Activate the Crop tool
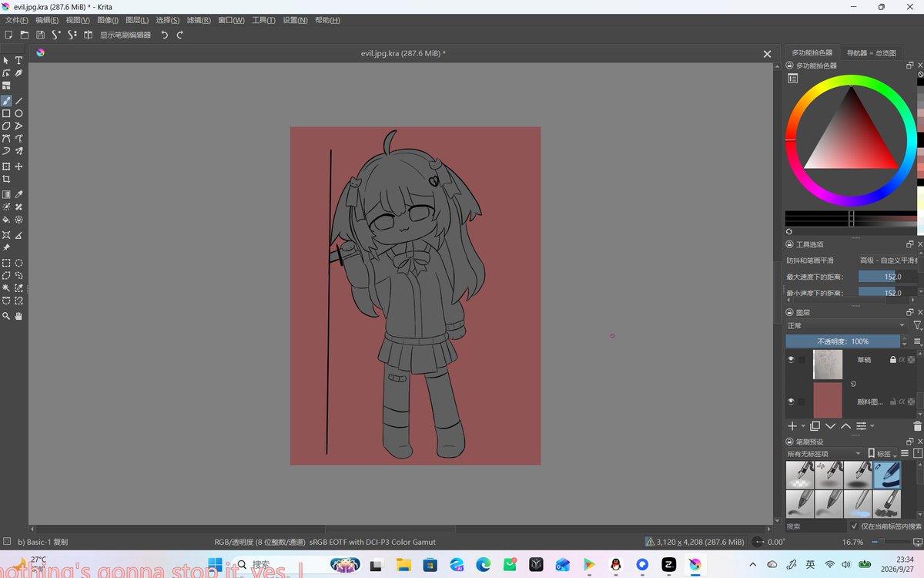Screen dimensions: 924x578 click(x=6, y=179)
